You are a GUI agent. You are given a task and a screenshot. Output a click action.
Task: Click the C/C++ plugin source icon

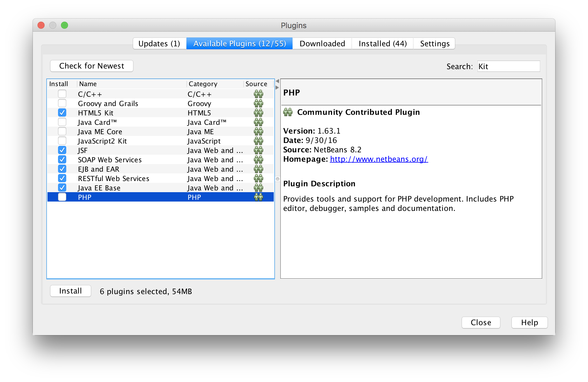click(x=259, y=94)
